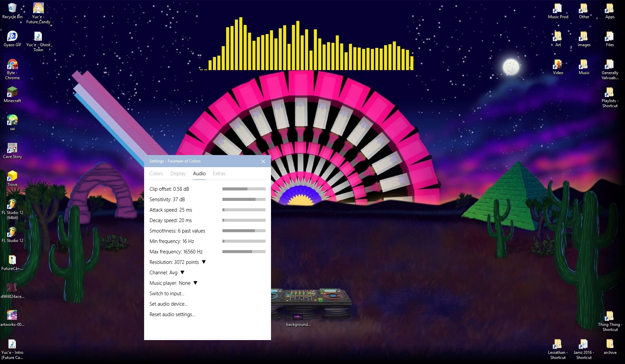Adjust the Attack speed slider

(244, 210)
